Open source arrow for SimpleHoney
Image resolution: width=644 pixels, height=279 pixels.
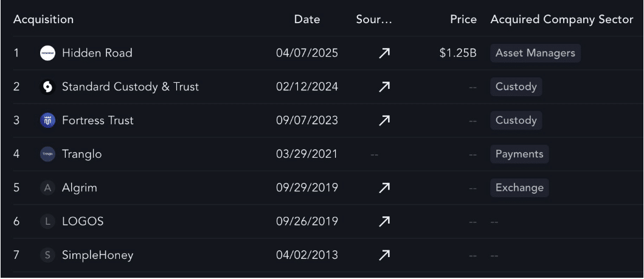tap(384, 255)
